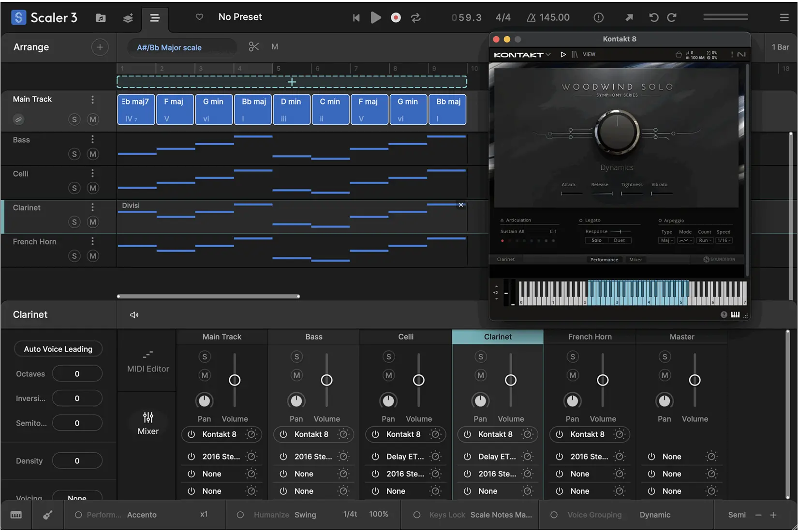Favorite the current preset with the heart icon

(x=199, y=16)
